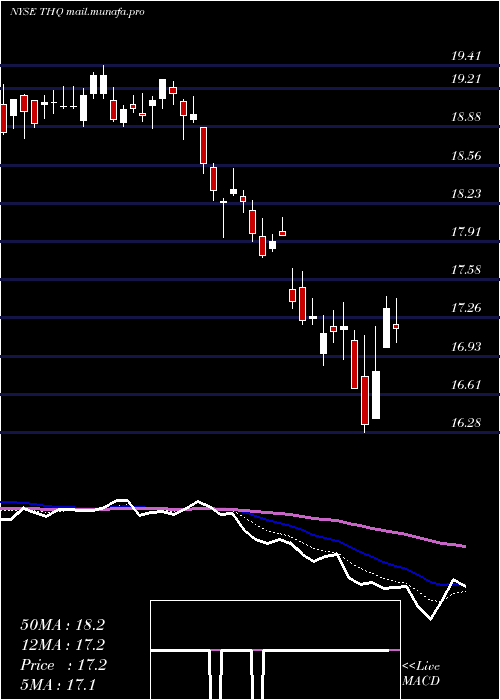Click the tall white candle near 16.61
500x700 pixels.
click(376, 395)
